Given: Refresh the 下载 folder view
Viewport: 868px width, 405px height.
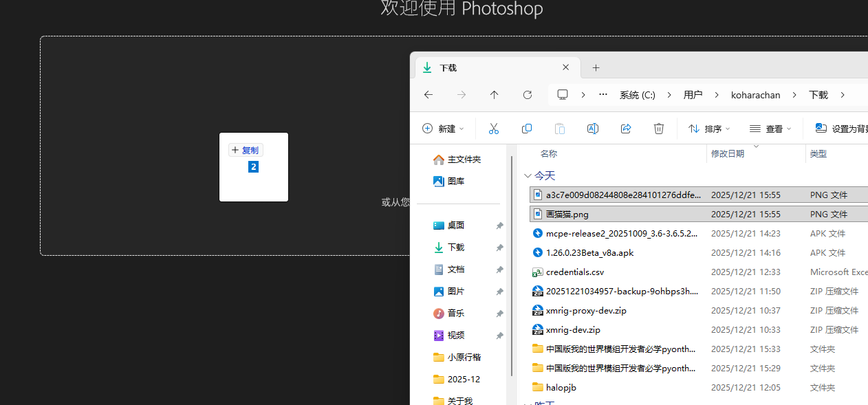Looking at the screenshot, I should (528, 95).
